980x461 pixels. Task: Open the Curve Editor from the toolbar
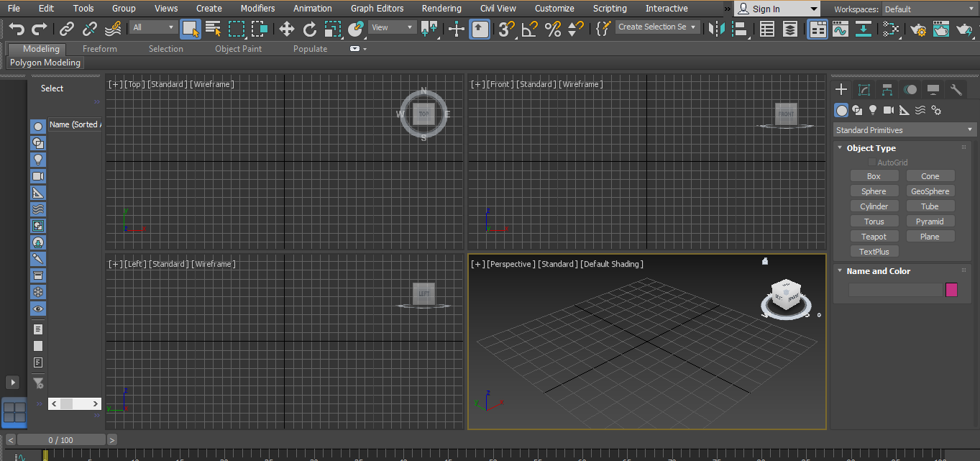tap(841, 29)
